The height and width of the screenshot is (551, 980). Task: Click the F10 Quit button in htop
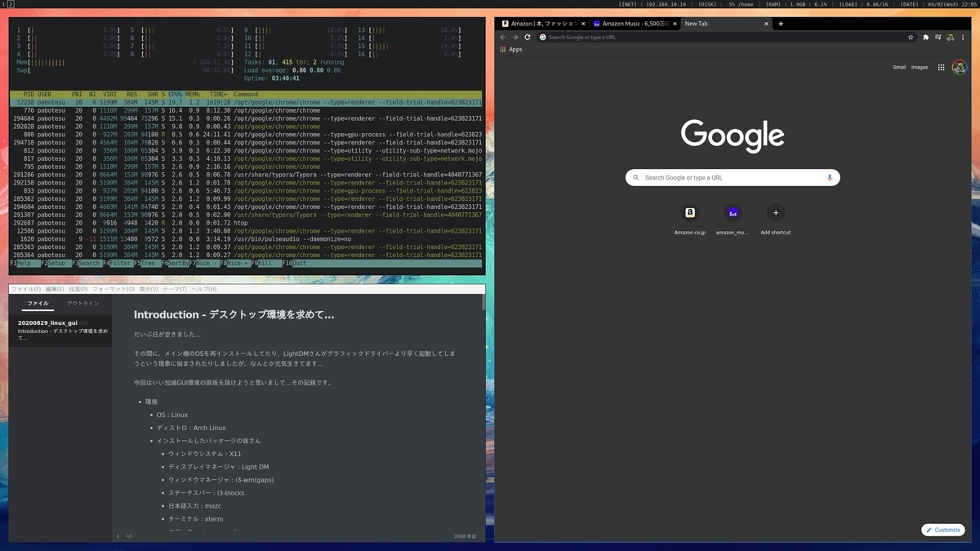tap(296, 263)
